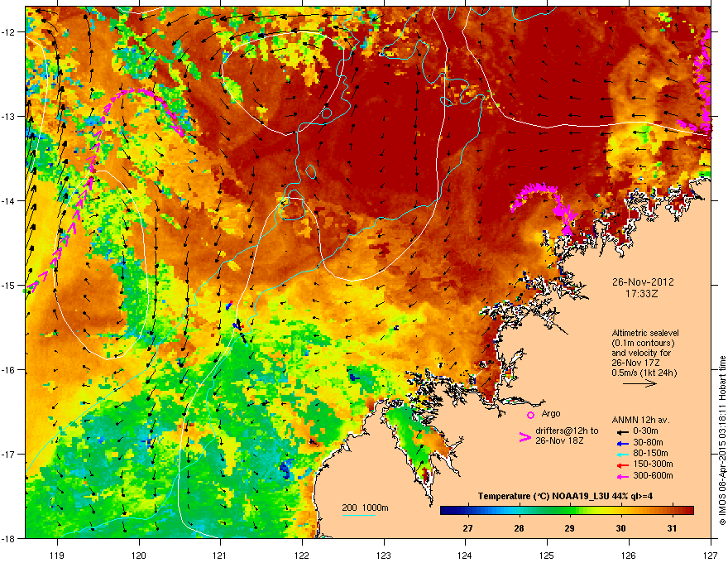Image resolution: width=728 pixels, height=563 pixels.
Task: Select the cyan 80-150m ANMN arrow symbol
Action: 623,454
